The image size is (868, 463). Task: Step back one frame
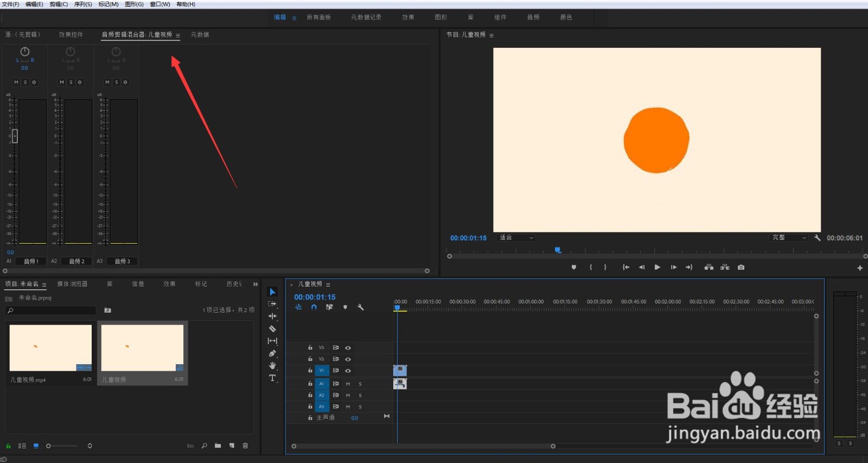pyautogui.click(x=642, y=267)
